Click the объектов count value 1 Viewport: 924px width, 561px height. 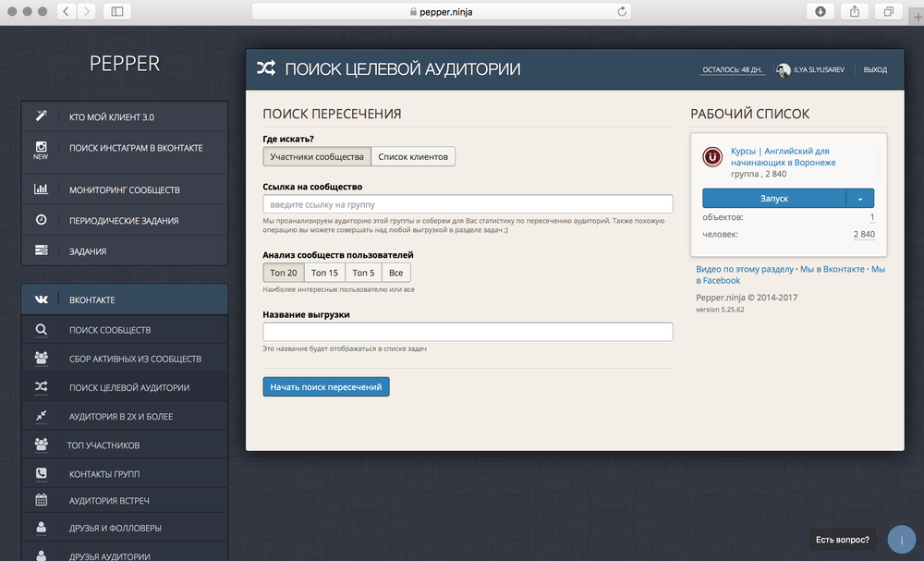click(x=872, y=217)
